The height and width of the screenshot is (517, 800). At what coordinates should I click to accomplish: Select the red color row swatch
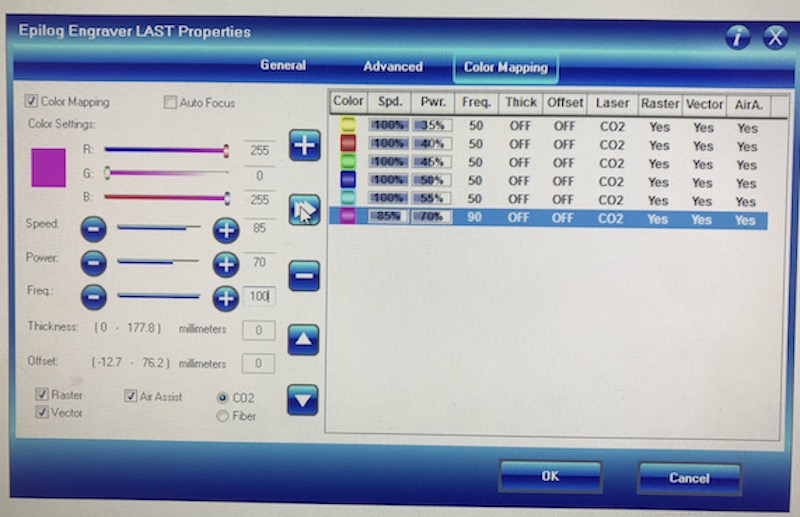[x=348, y=142]
